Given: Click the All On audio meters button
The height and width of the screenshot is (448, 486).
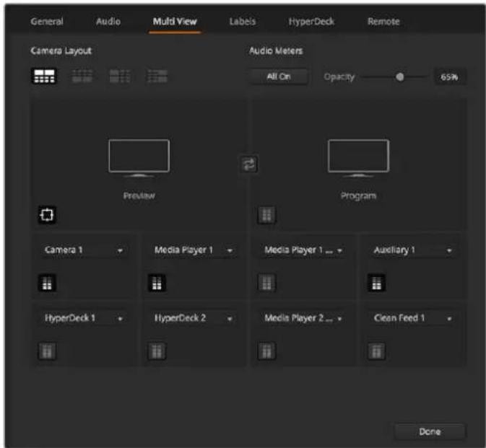Looking at the screenshot, I should (279, 76).
